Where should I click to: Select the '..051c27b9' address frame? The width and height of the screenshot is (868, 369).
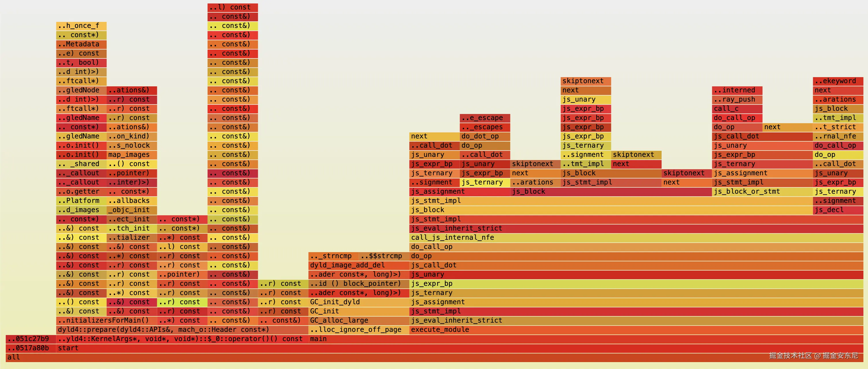pyautogui.click(x=31, y=339)
